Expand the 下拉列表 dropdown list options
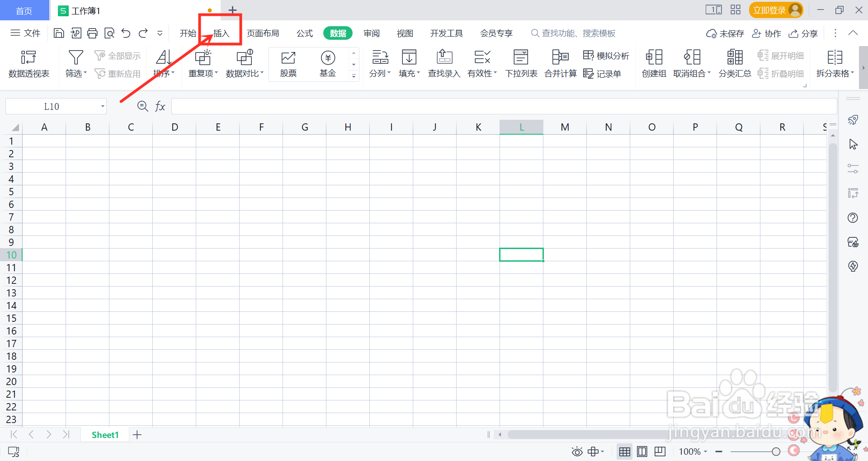Screen dimensions: 868x461 click(x=521, y=63)
